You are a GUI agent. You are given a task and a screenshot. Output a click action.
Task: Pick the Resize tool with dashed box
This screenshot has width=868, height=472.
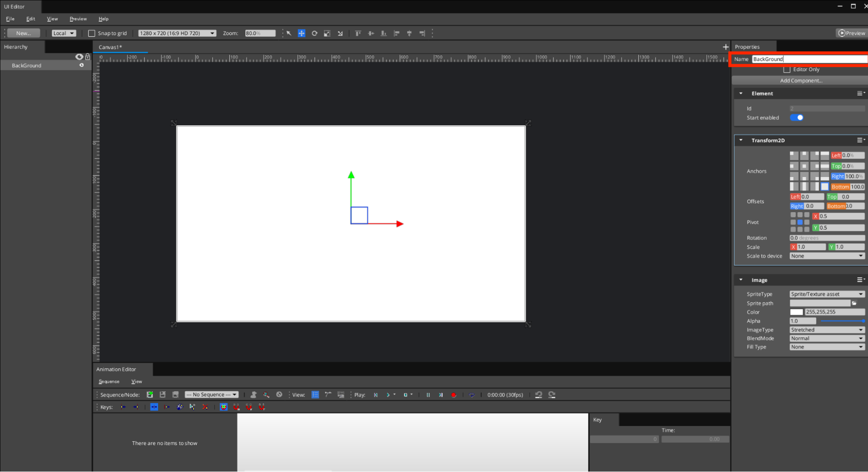[x=327, y=33]
